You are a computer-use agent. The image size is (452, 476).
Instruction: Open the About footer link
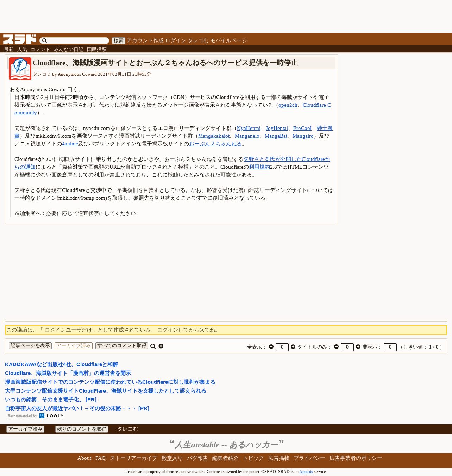tap(84, 458)
